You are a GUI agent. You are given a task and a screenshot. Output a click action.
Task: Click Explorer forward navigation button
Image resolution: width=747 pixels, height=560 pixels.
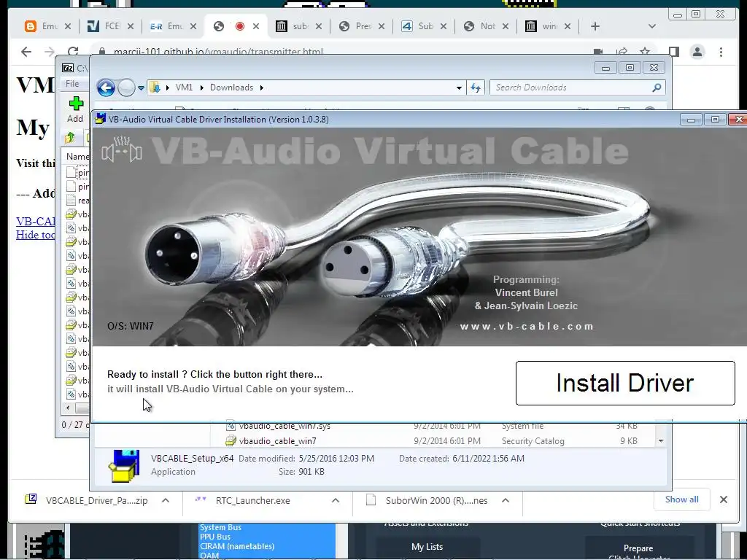click(x=126, y=87)
